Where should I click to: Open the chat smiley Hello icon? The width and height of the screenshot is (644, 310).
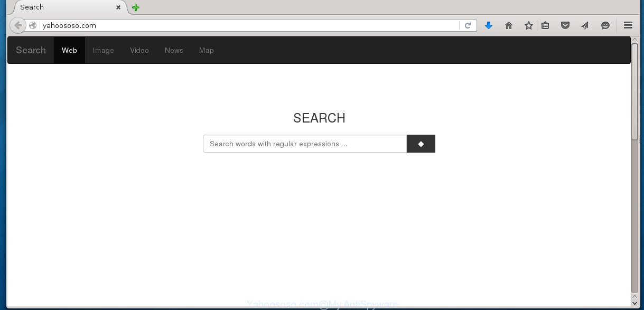coord(605,25)
